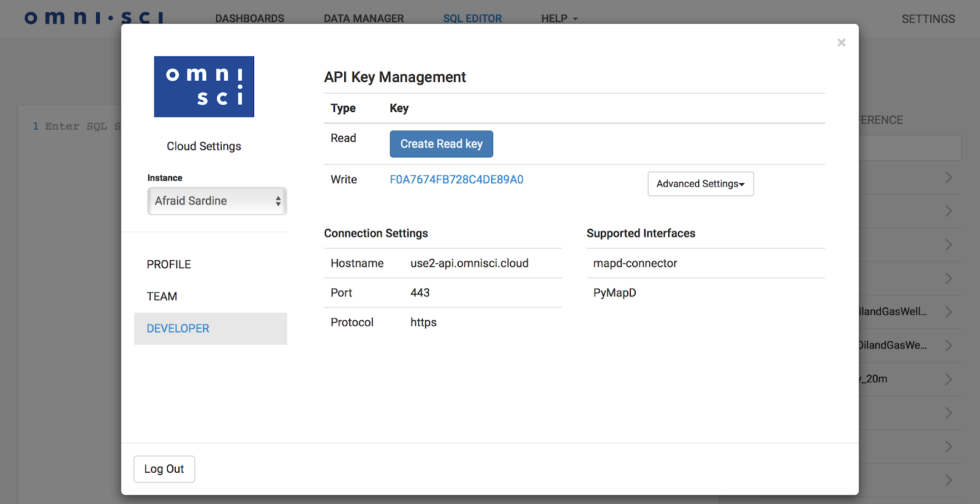Click the write key F0A7674FB728C4DE89A0

456,179
